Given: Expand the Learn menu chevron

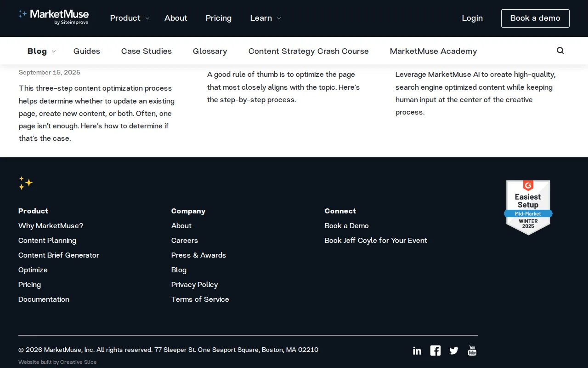Looking at the screenshot, I should click(279, 18).
